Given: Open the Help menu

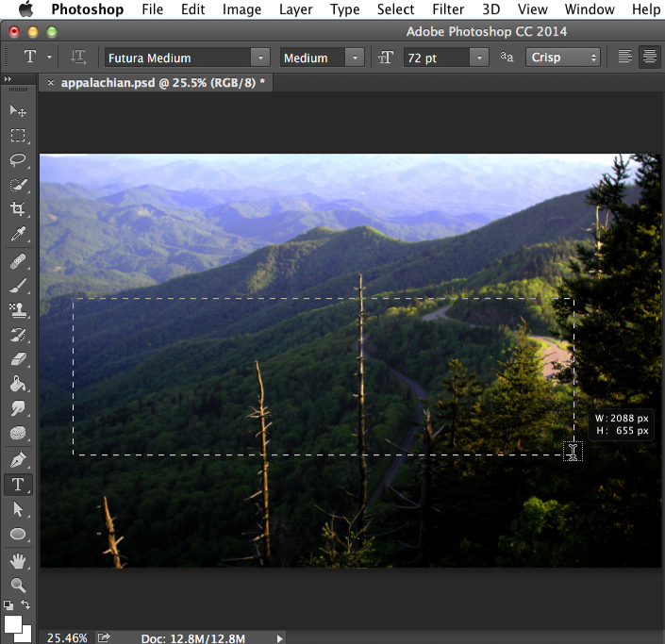Looking at the screenshot, I should [646, 9].
